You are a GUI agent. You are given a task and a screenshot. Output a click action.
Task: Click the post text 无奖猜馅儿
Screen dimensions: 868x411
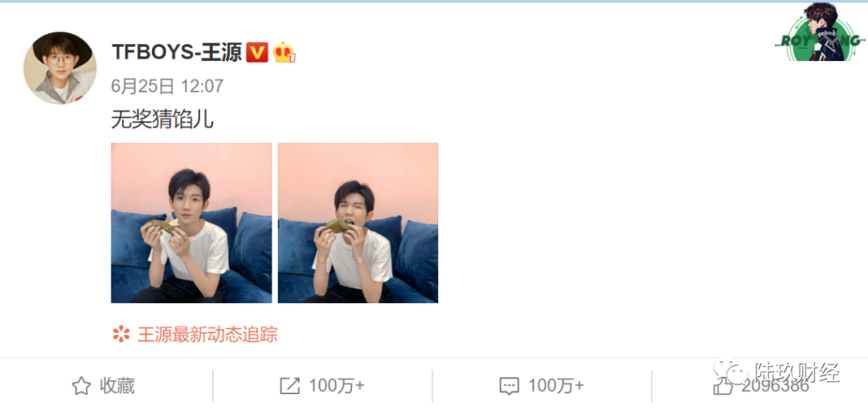click(x=162, y=120)
